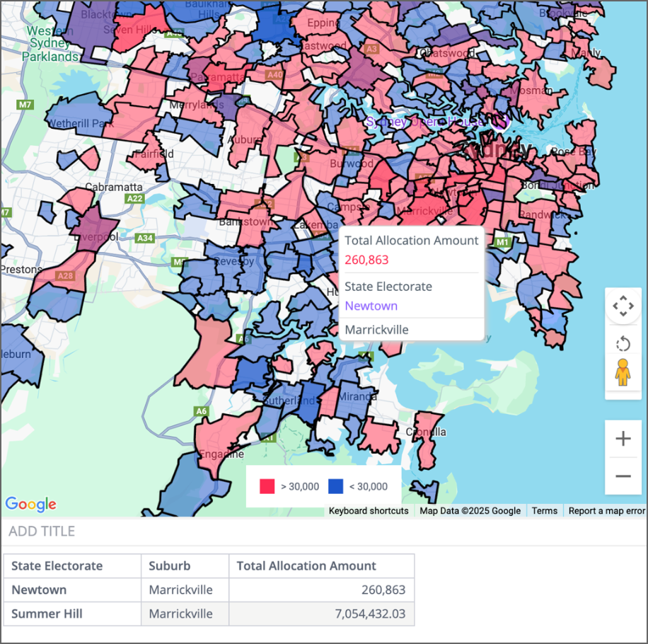This screenshot has height=644, width=648.
Task: Click Report a map error
Action: pyautogui.click(x=606, y=511)
